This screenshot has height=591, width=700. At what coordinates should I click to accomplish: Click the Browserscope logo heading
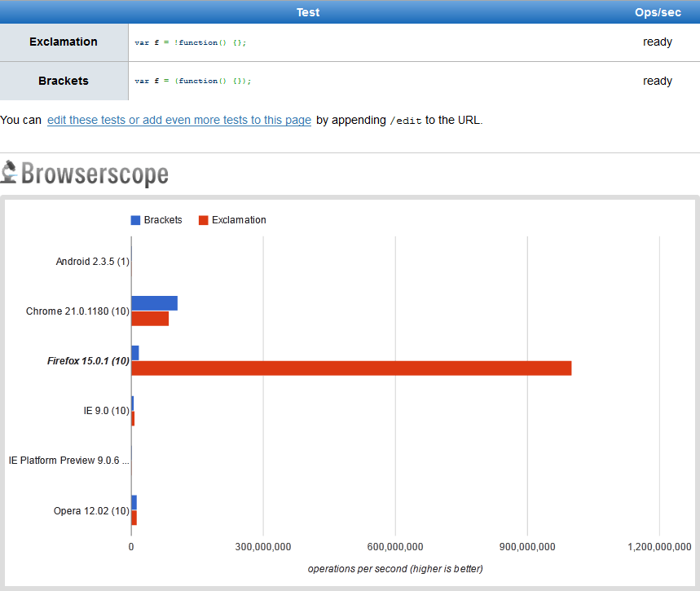click(95, 174)
